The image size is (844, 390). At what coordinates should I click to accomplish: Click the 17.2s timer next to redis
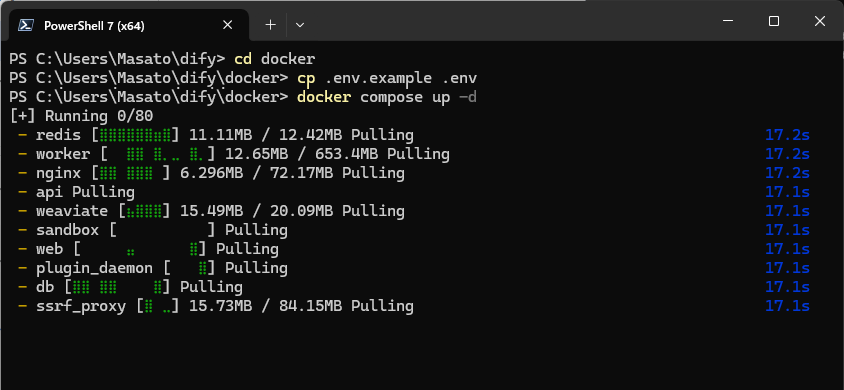coord(787,135)
